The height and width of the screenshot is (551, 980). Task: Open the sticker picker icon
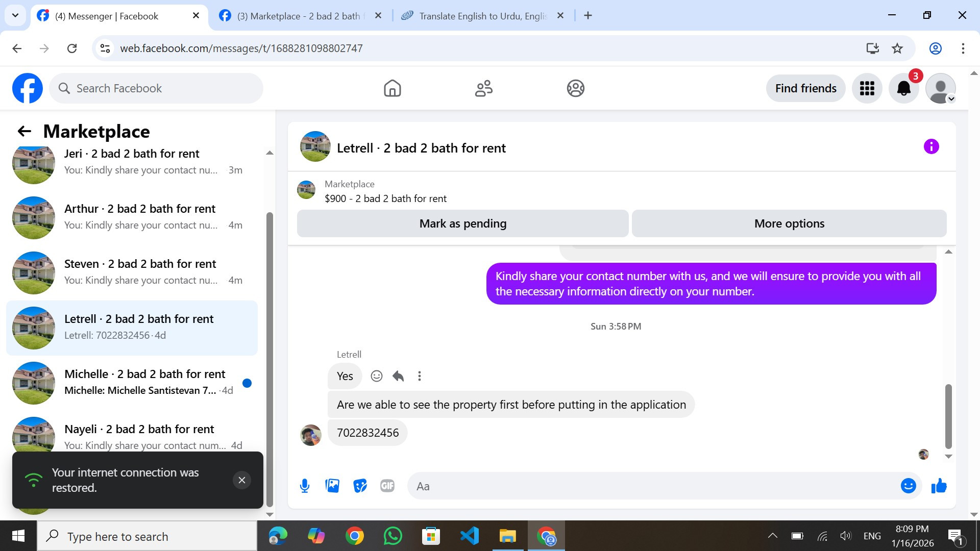[x=360, y=486]
